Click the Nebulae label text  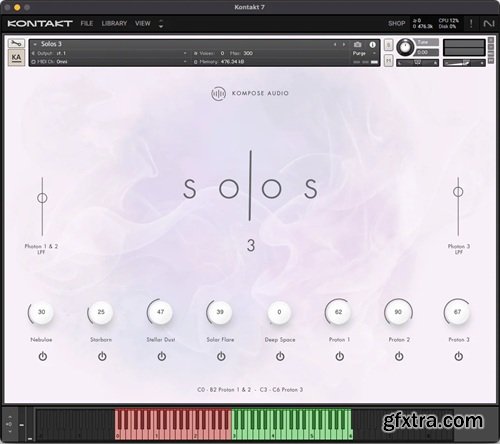41,340
